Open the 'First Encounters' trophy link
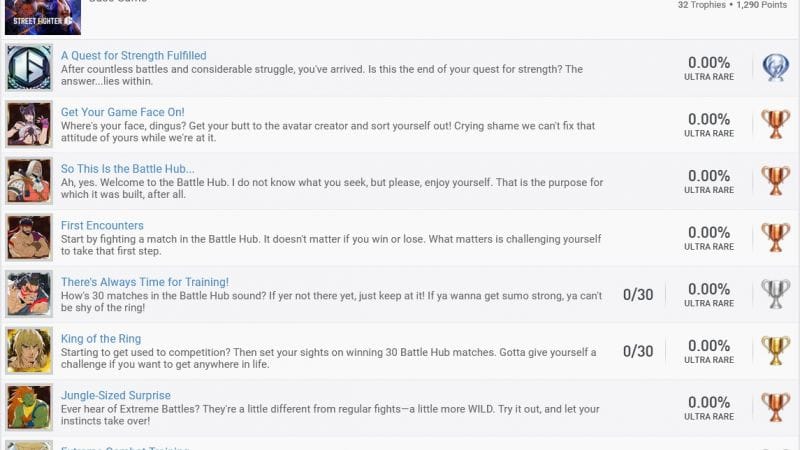 click(x=102, y=225)
